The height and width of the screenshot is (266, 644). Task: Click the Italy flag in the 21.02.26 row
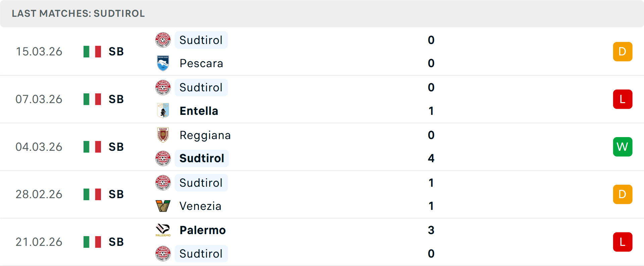point(92,242)
